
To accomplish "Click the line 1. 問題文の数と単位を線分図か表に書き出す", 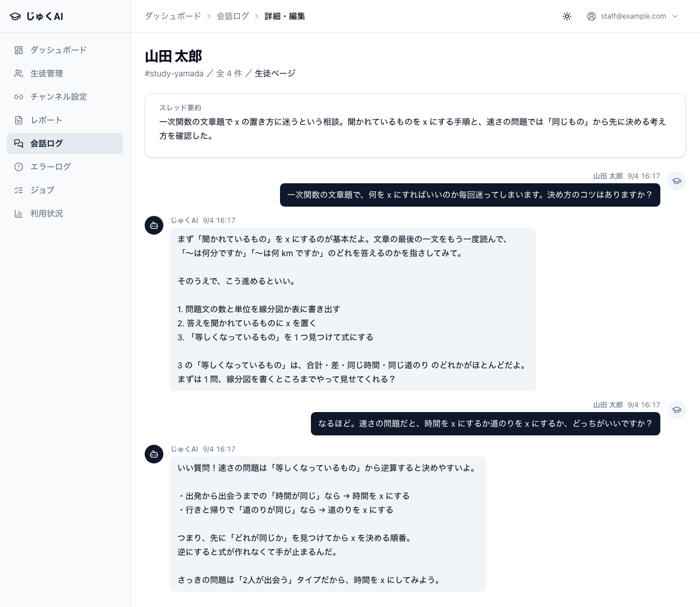I will click(x=259, y=309).
